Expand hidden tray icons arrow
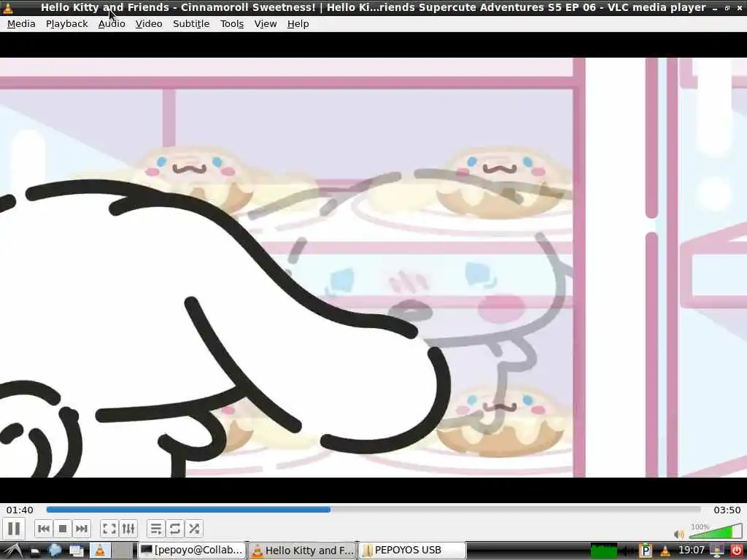 pos(628,551)
